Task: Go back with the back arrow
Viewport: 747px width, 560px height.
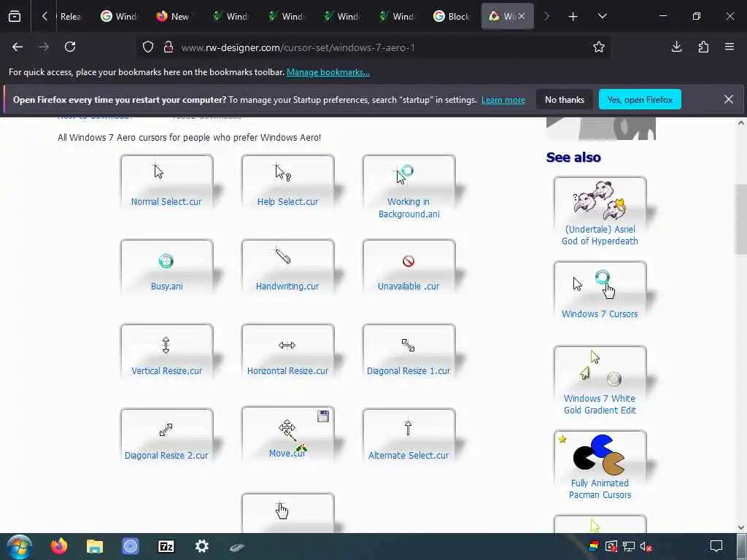Action: tap(18, 47)
